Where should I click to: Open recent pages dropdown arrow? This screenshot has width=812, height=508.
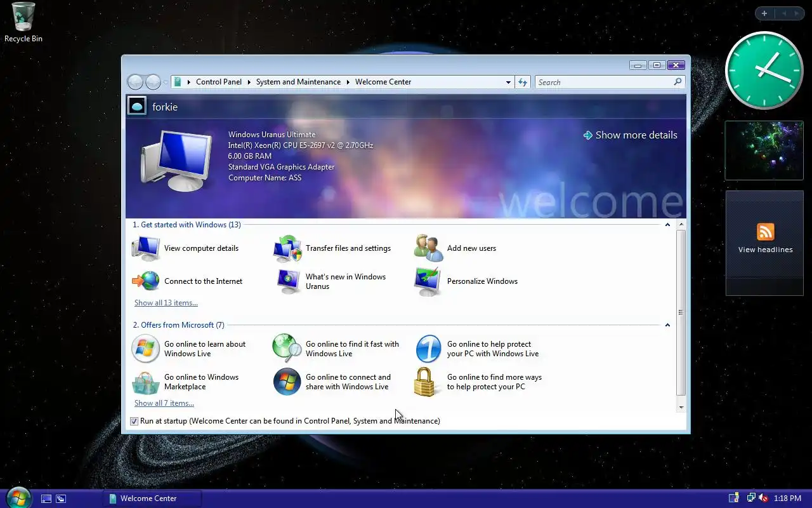[x=166, y=83]
